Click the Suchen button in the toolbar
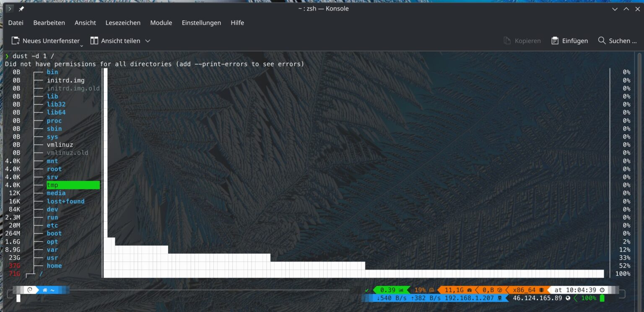The width and height of the screenshot is (644, 312). coord(617,40)
